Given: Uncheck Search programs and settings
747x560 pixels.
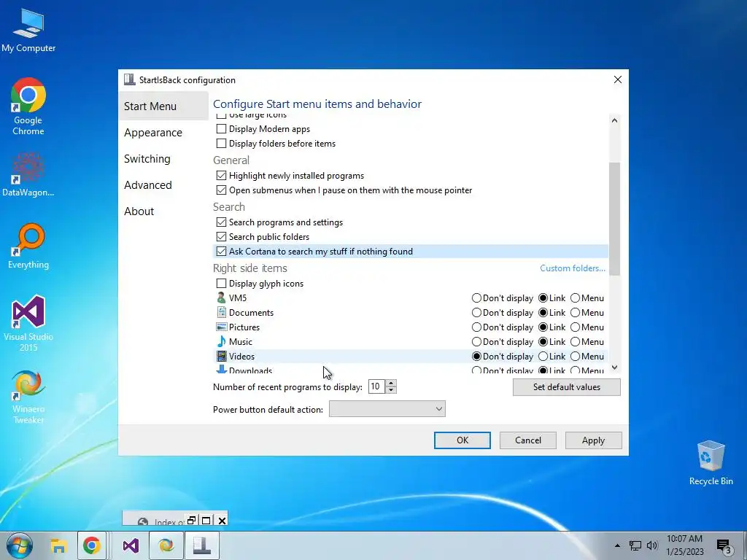Looking at the screenshot, I should [221, 222].
